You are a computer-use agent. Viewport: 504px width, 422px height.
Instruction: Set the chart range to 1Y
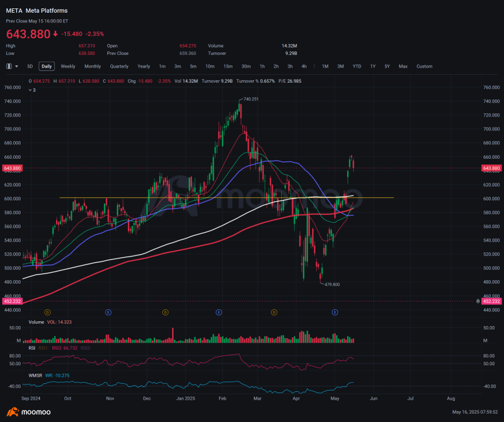373,66
